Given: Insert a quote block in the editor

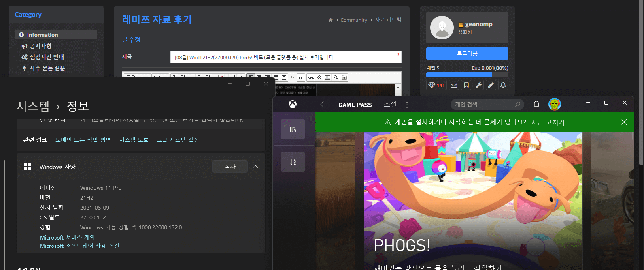Looking at the screenshot, I should point(301,77).
